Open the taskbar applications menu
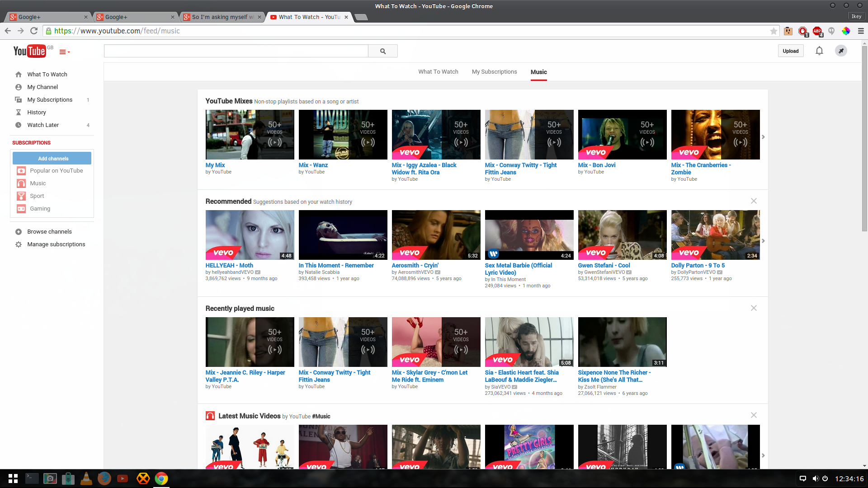868x488 pixels. click(x=13, y=479)
